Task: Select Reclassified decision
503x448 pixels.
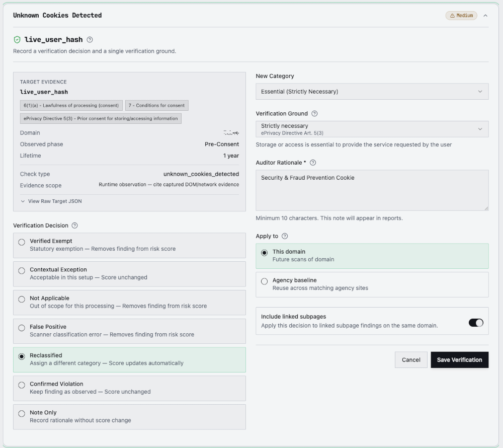Action: [x=129, y=359]
